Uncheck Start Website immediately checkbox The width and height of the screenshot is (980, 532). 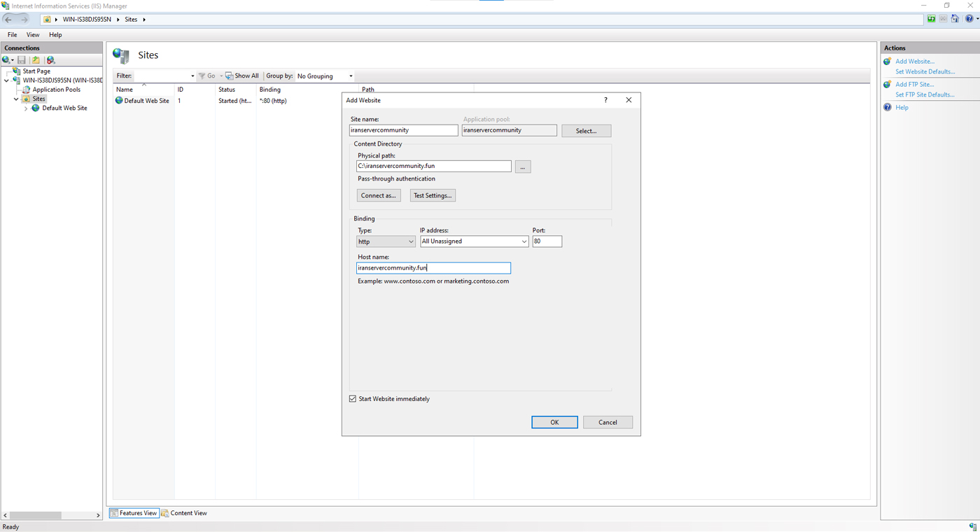pos(353,399)
